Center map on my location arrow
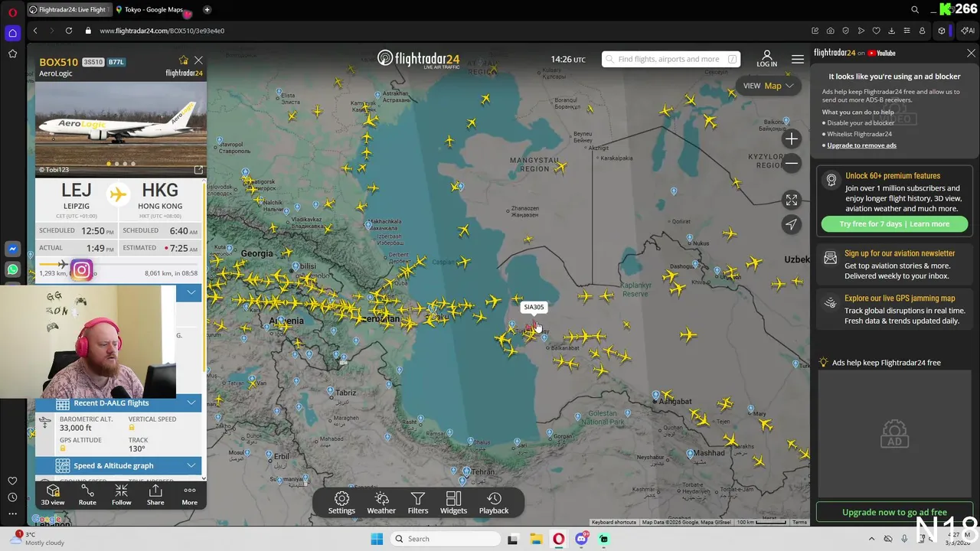Screen dimensions: 980x551 pyautogui.click(x=792, y=224)
